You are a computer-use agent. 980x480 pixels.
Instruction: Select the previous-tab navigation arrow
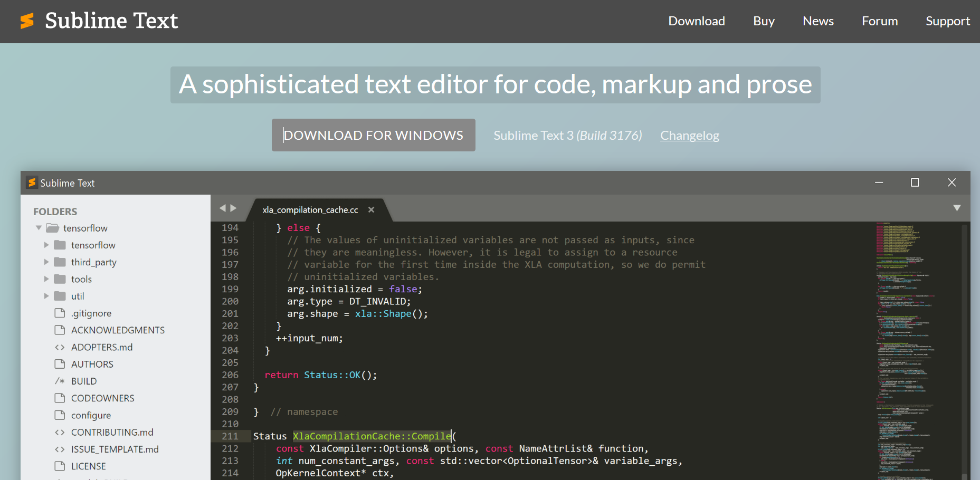click(222, 208)
